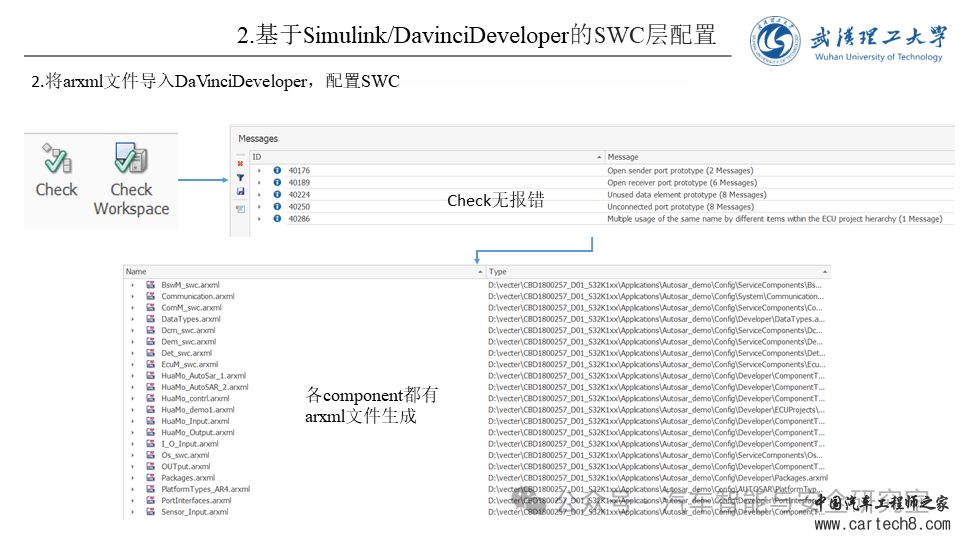Click info icon for message 40250
Screen dimensions: 960x540
click(277, 207)
